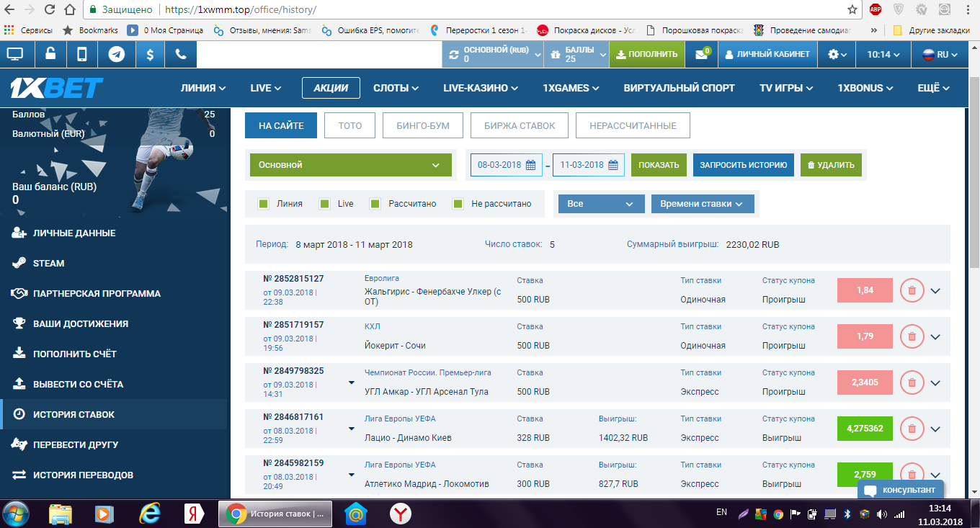Click the telephone callback icon
This screenshot has height=528, width=980.
pyautogui.click(x=181, y=54)
